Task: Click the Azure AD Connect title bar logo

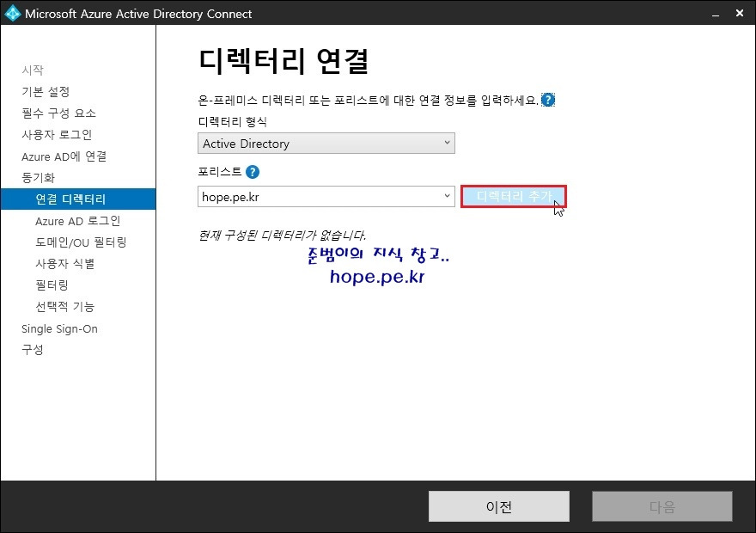Action: click(x=11, y=13)
